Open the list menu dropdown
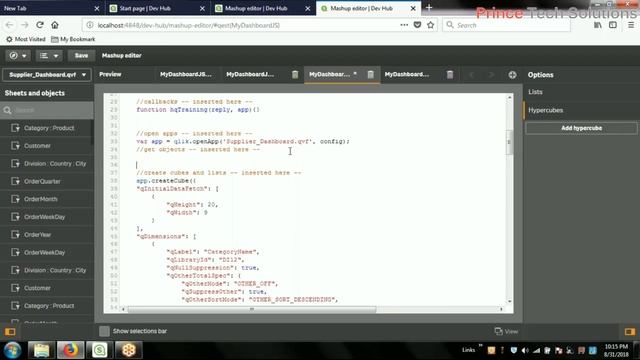 click(x=49, y=56)
